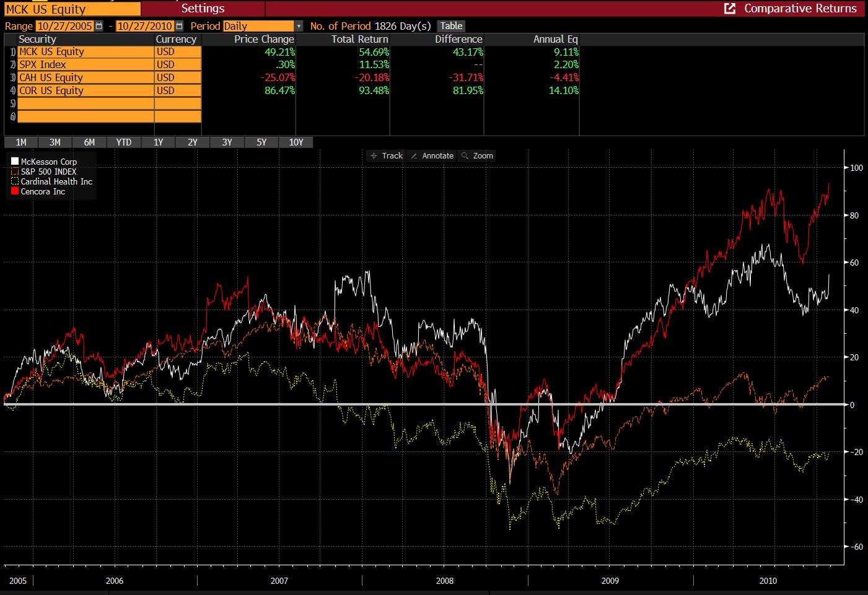Screen dimensions: 868x595
Task: Click the 54.69% total return value
Action: click(x=374, y=52)
